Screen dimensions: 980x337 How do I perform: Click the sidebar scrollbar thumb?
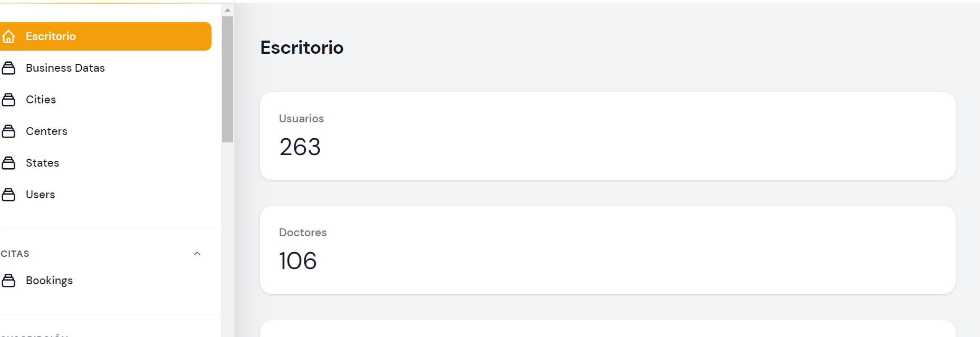tap(227, 79)
